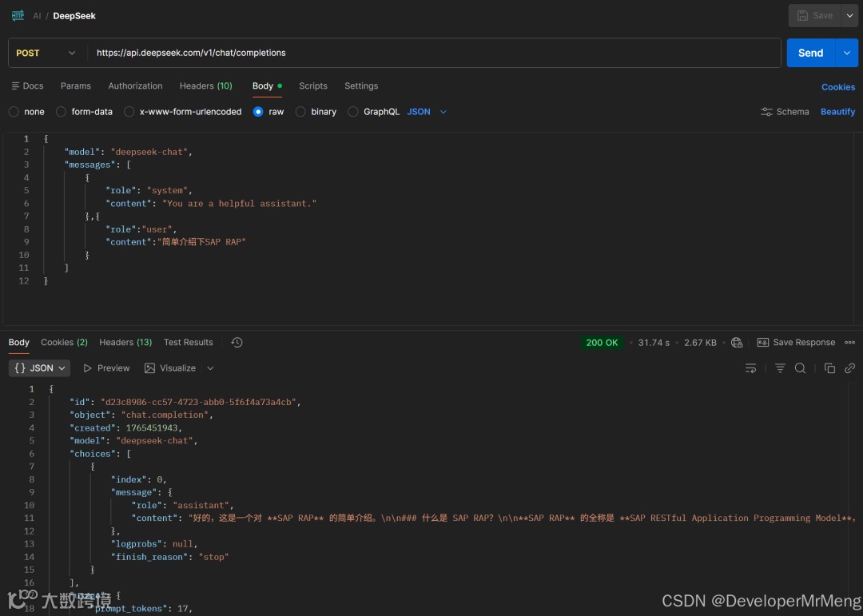863x616 pixels.
Task: Open the Docs panel icon
Action: (x=15, y=85)
